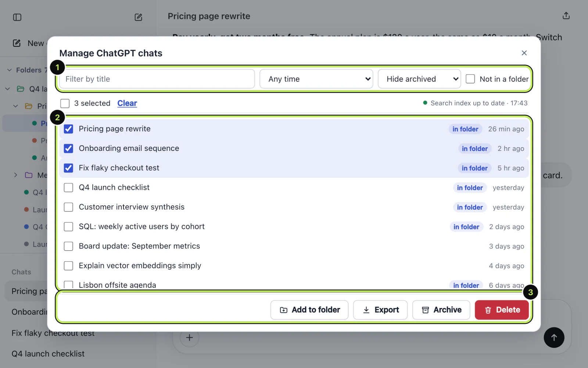The image size is (588, 368).
Task: Uncheck the Onboarding email sequence checkbox
Action: [x=68, y=148]
